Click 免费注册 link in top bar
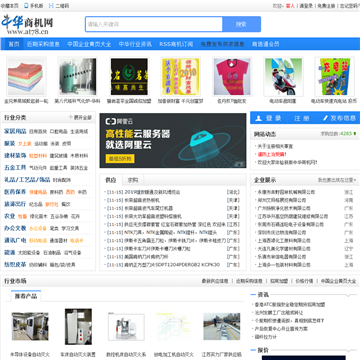 coord(326,6)
